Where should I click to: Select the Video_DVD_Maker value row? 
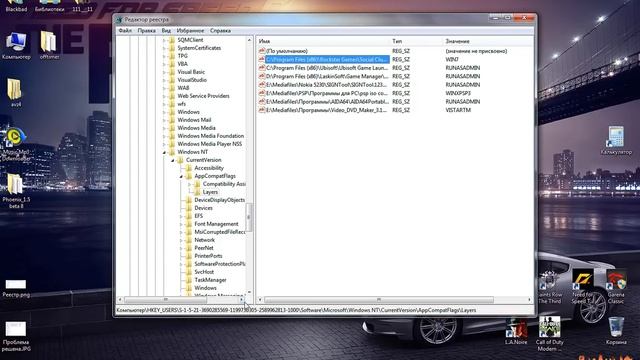tap(326, 110)
